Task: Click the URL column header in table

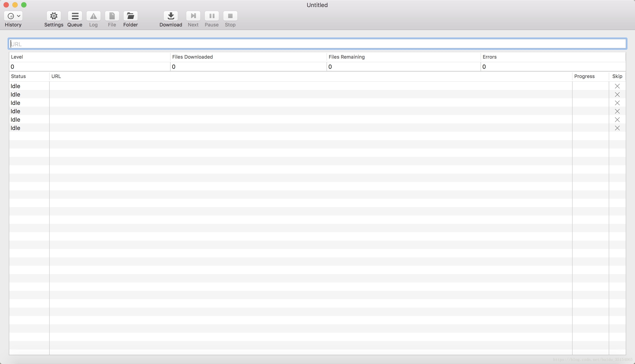Action: [56, 76]
